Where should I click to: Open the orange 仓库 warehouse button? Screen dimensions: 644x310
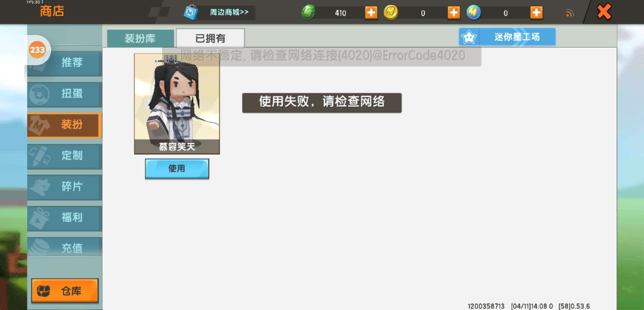[x=65, y=291]
